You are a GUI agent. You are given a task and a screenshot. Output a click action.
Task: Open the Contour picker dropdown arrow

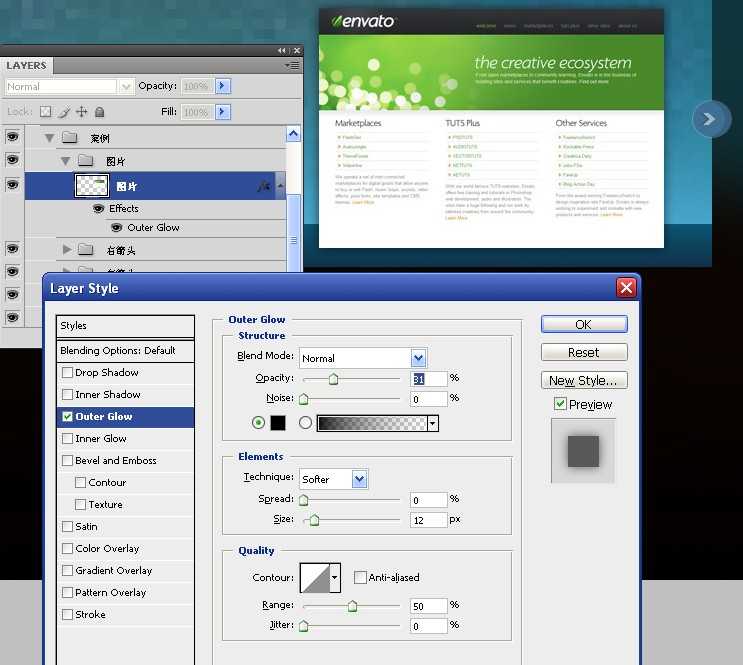click(335, 577)
